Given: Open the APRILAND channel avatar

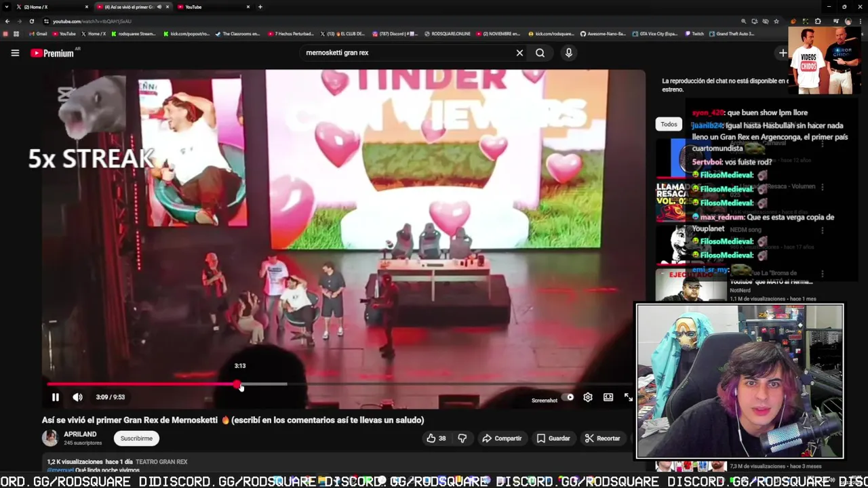Looking at the screenshot, I should coord(50,438).
